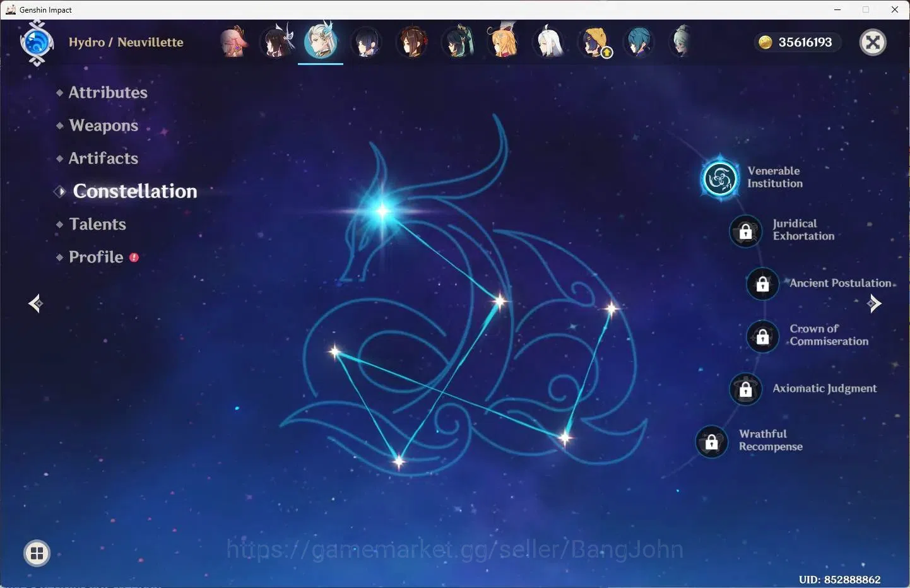The image size is (910, 588).
Task: Click the "Ancient Postulation" label
Action: click(x=841, y=283)
